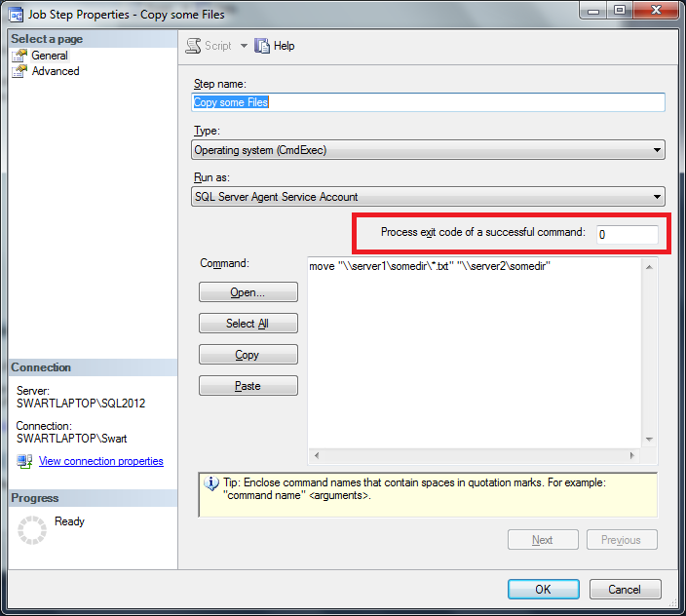Open the Script dropdown arrow
The height and width of the screenshot is (616, 686).
point(244,46)
